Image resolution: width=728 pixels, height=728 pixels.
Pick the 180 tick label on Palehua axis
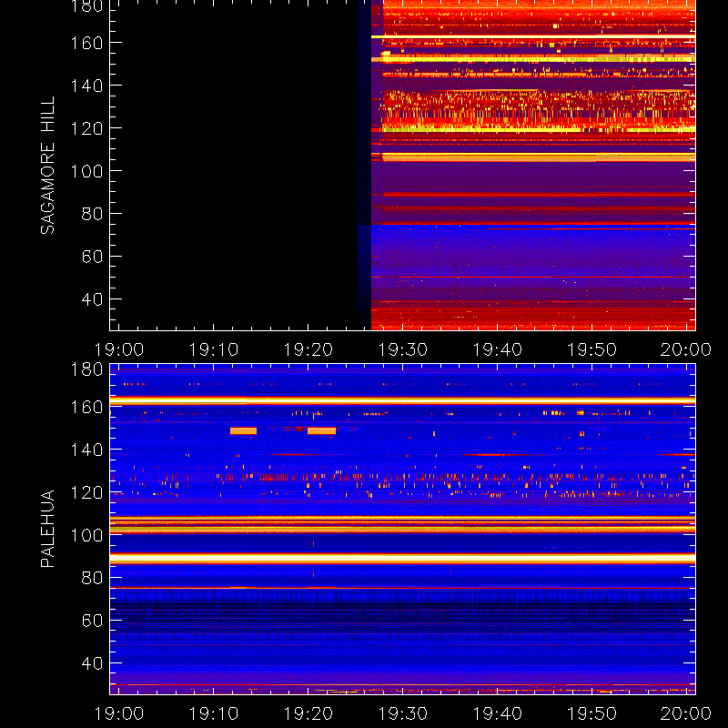86,369
